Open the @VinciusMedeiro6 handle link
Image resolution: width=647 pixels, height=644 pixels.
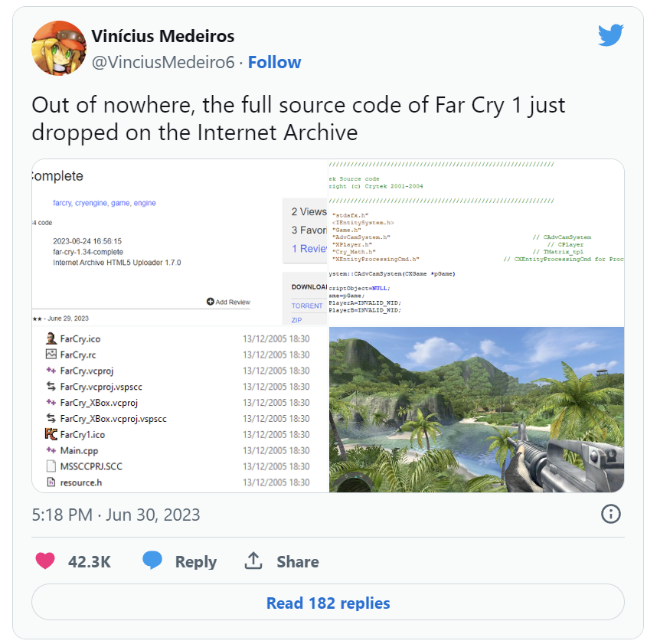point(163,62)
